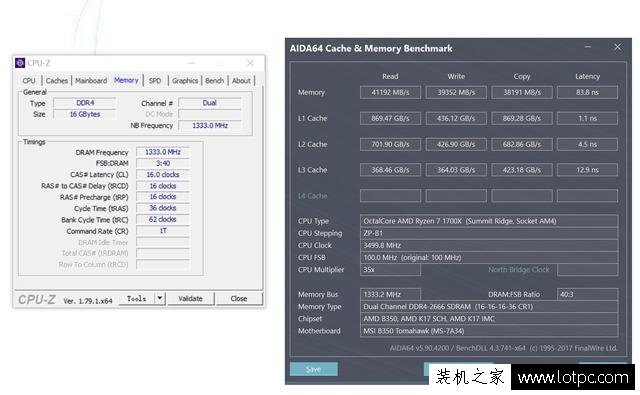Open the Graphics tab
The image size is (640, 395).
point(185,81)
